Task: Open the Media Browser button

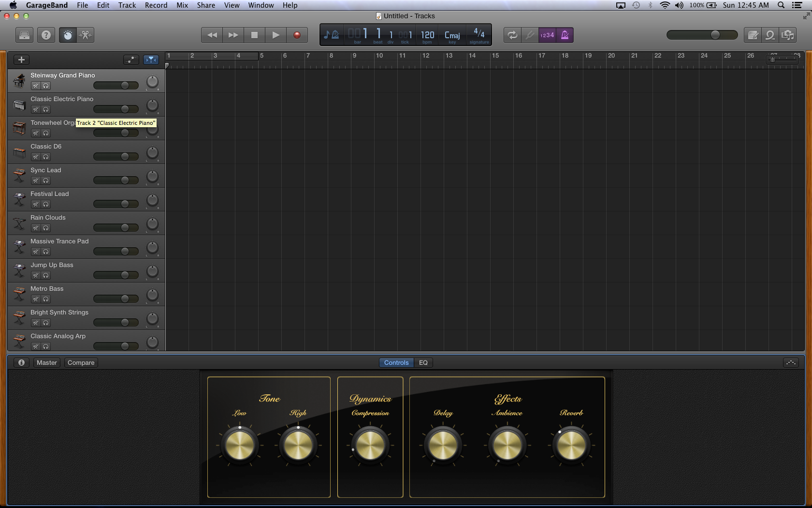Action: 788,35
